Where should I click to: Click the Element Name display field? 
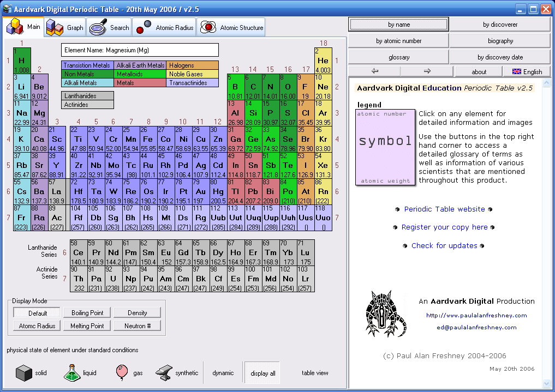pyautogui.click(x=140, y=50)
